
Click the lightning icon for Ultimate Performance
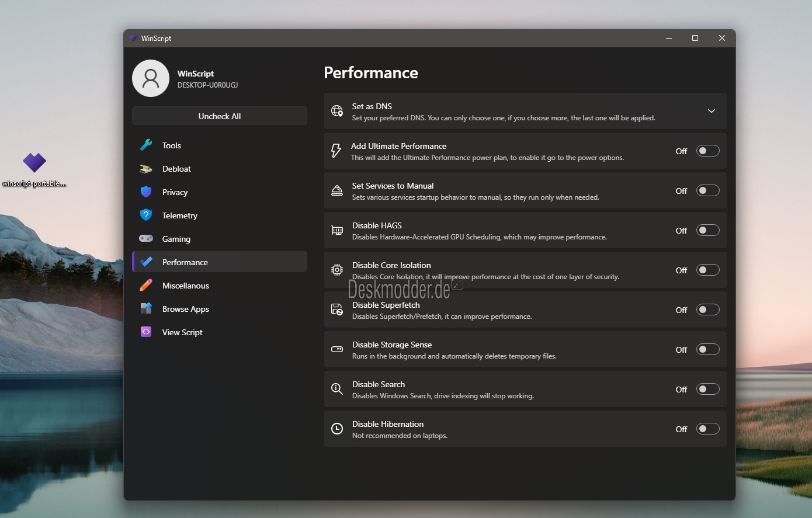coord(336,151)
